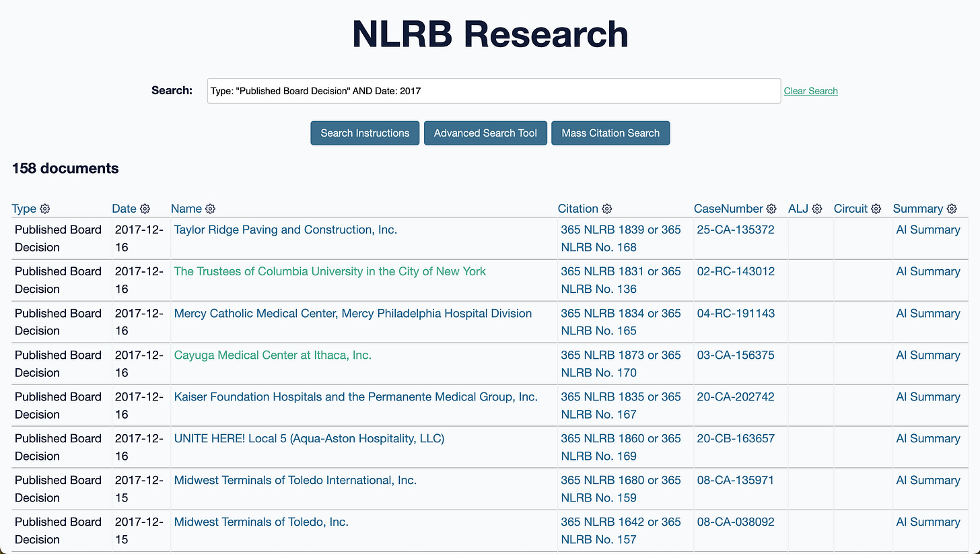Click the 158 documents count text
This screenshot has width=980, height=554.
(x=65, y=168)
